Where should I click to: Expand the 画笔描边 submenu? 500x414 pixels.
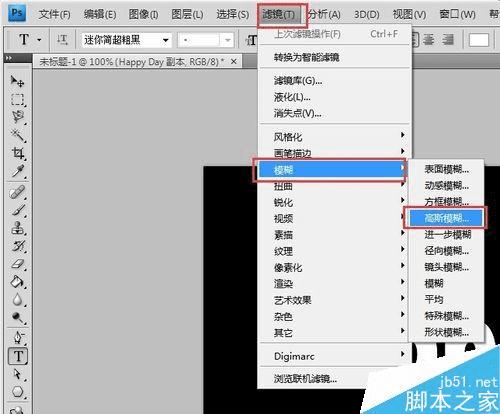coord(335,152)
